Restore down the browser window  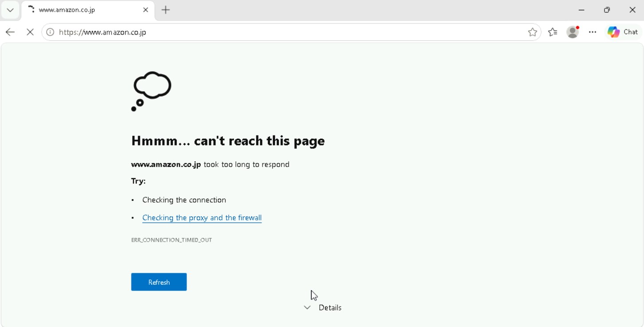coord(607,10)
